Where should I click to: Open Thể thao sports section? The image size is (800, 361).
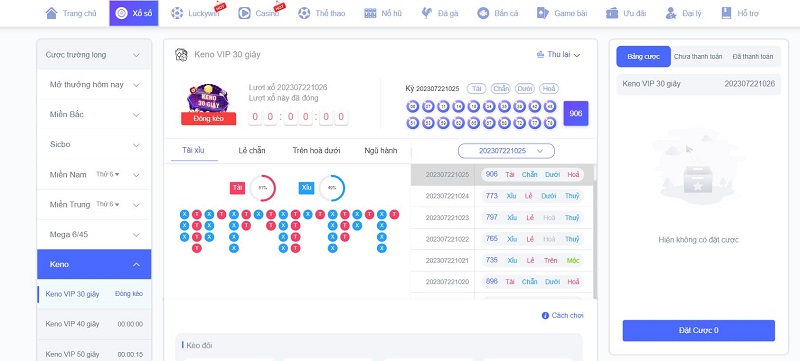click(321, 13)
